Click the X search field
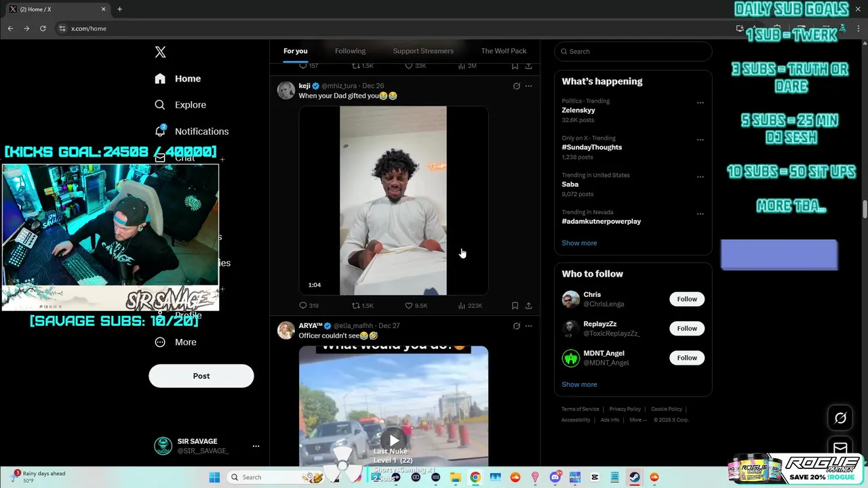The image size is (868, 488). click(x=633, y=52)
